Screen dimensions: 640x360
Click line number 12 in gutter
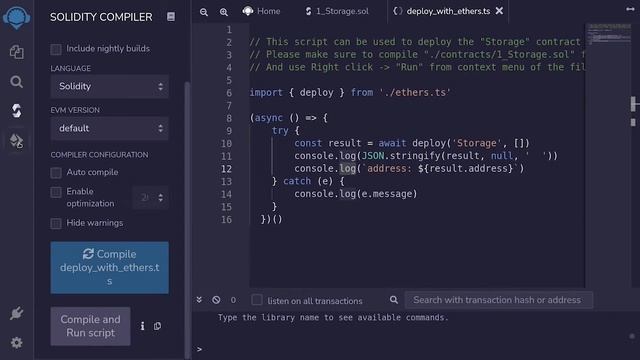click(x=227, y=169)
